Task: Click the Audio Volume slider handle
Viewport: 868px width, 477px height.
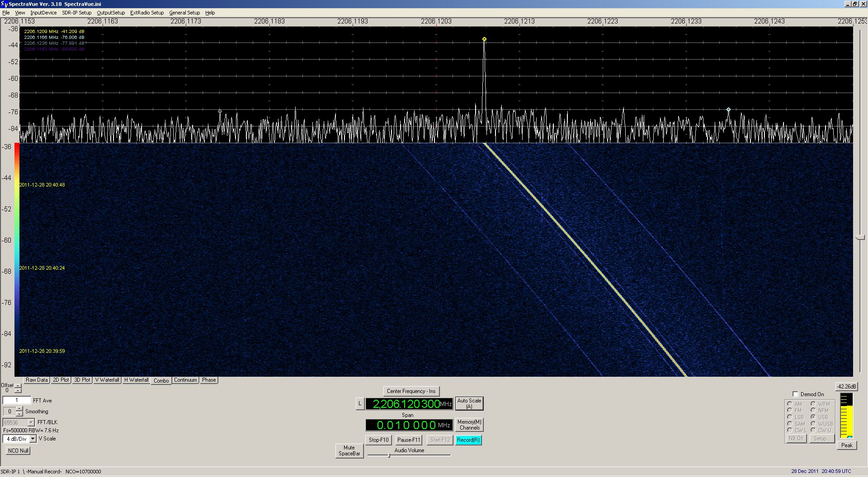Action: 389,455
